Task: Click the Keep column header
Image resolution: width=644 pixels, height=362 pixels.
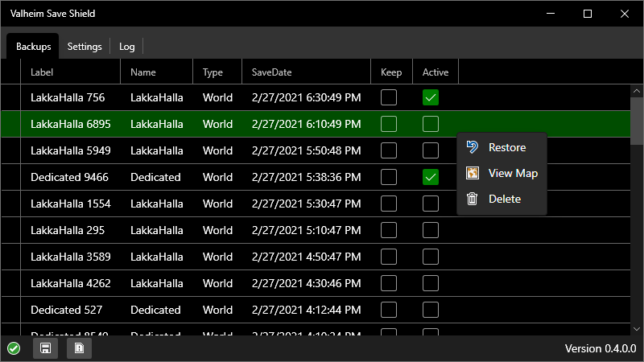Action: click(x=391, y=72)
